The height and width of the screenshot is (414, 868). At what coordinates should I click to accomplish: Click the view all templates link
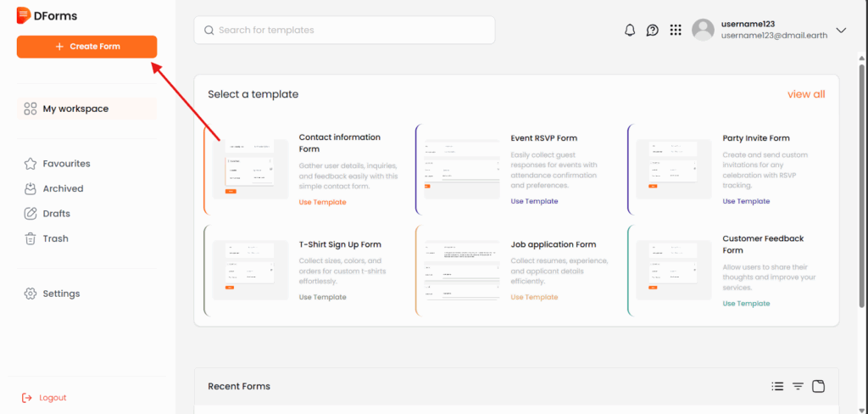[x=805, y=94]
